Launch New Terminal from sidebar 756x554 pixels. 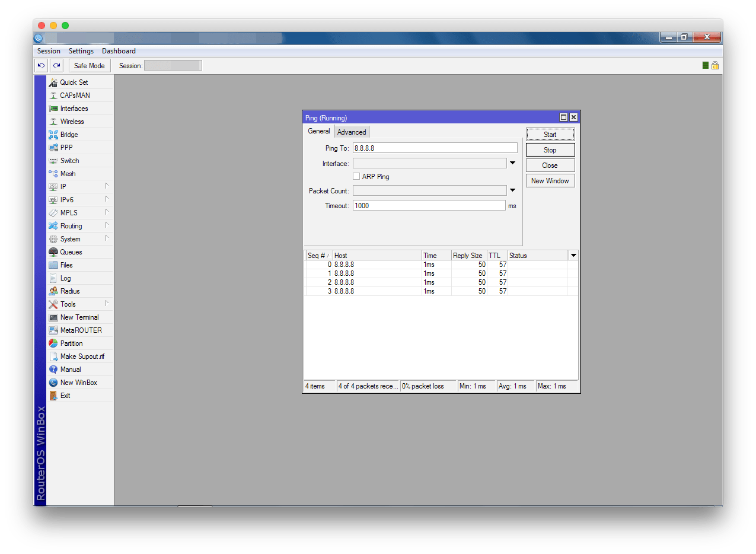point(79,317)
